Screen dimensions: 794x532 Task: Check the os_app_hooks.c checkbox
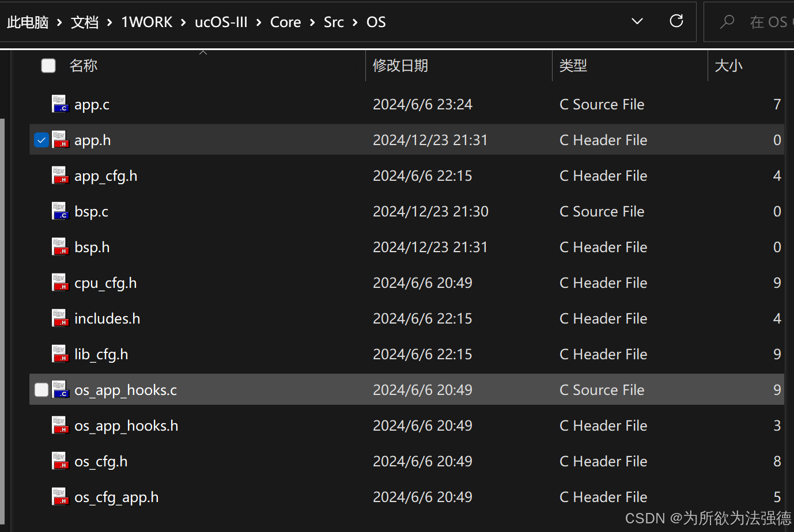pyautogui.click(x=41, y=390)
